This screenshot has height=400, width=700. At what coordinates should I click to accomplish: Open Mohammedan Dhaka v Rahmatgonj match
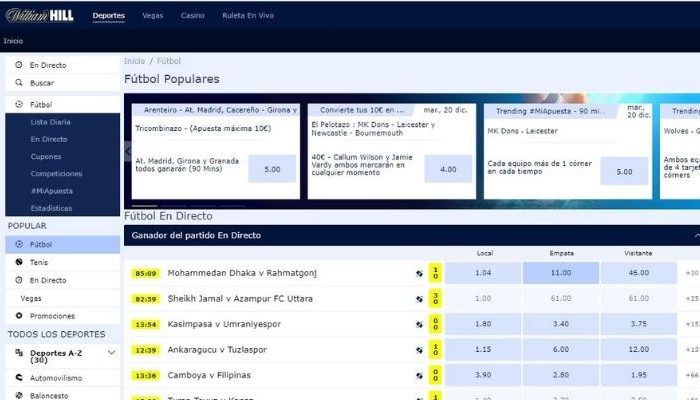tap(242, 273)
